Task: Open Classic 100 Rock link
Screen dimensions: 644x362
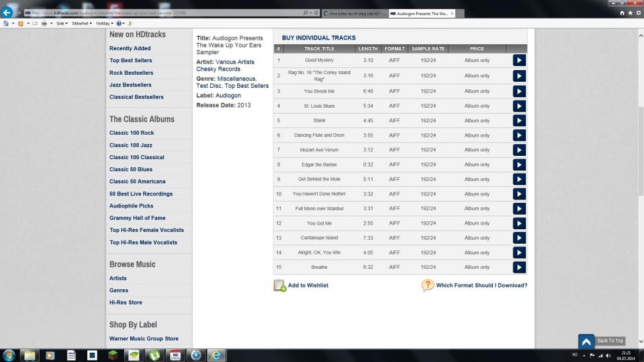Action: (x=131, y=133)
